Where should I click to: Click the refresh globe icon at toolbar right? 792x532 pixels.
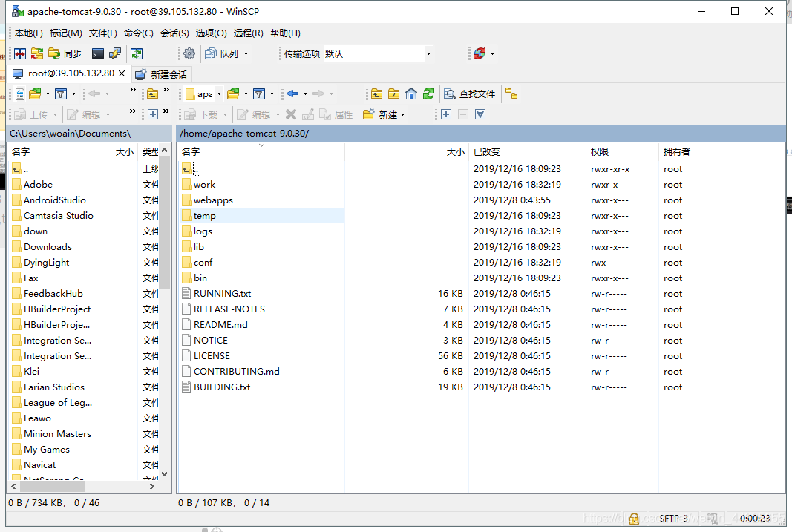tap(480, 53)
